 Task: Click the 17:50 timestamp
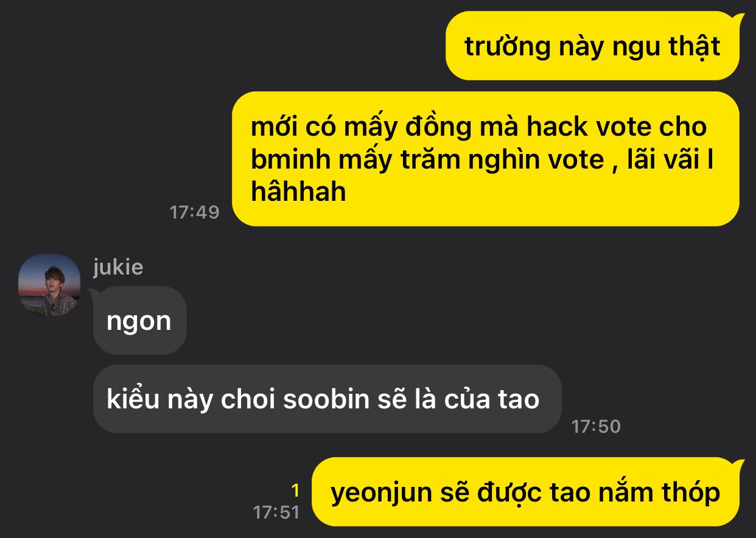coord(596,426)
